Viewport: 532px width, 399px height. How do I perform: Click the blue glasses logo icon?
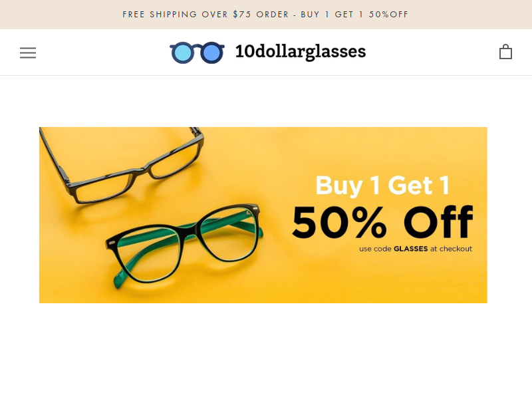(x=197, y=53)
